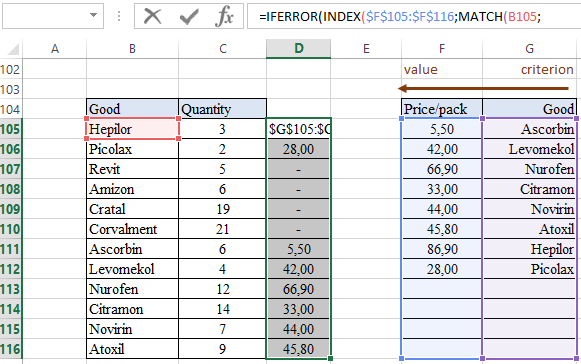Select the 'Revit' cell

point(132,169)
